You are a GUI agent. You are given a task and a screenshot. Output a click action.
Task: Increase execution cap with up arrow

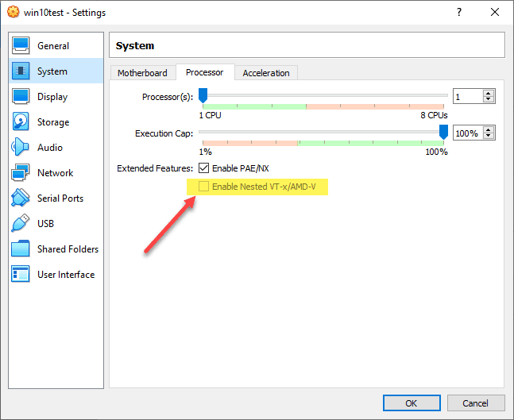[489, 129]
